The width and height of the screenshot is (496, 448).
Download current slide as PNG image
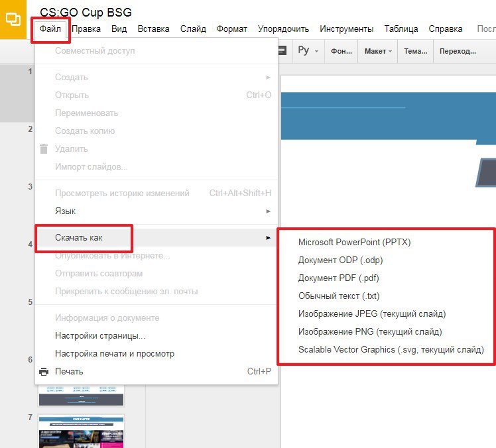pos(386,331)
